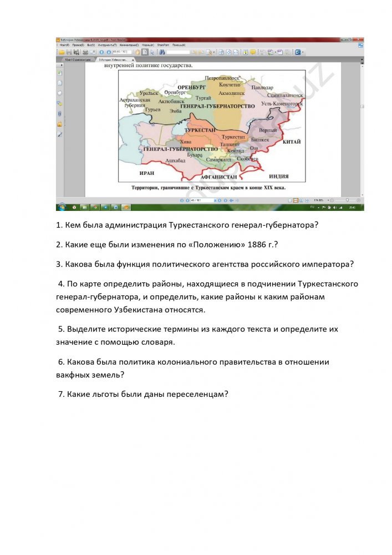Click the Print icon in Foxit toolbar

coord(85,52)
